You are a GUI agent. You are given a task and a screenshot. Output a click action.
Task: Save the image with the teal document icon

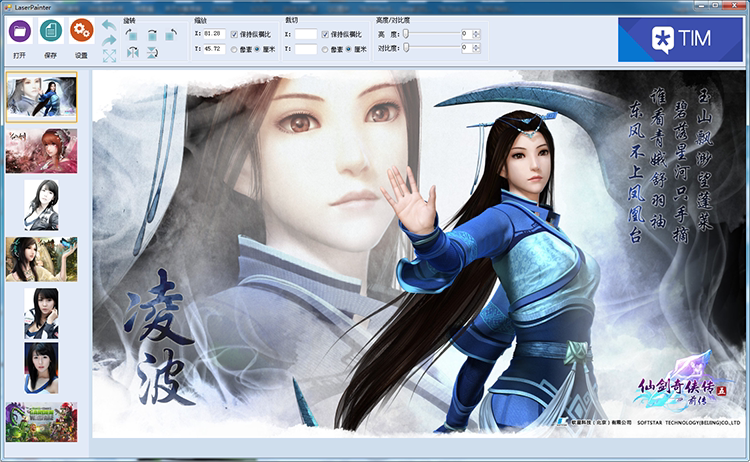coord(51,31)
